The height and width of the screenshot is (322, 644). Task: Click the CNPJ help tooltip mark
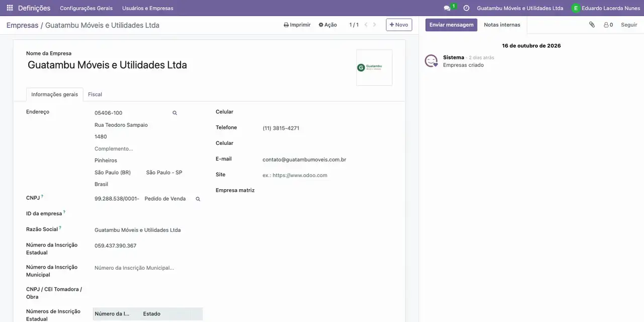(x=42, y=196)
